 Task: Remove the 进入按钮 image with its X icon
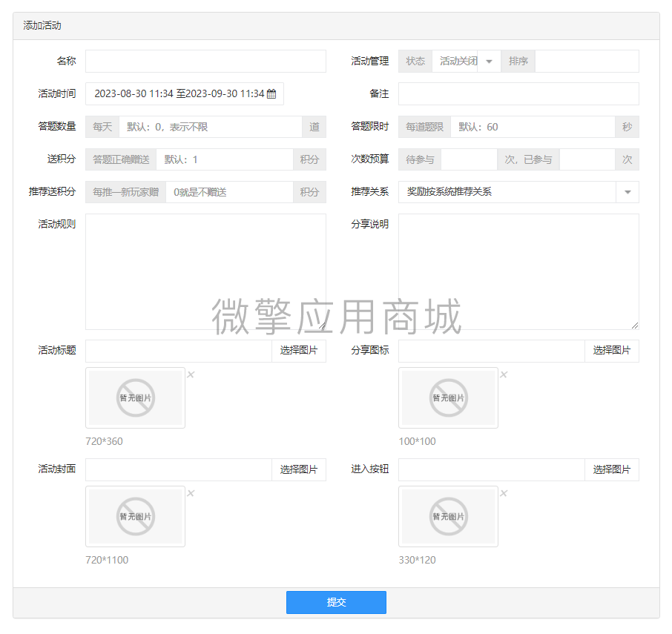coord(504,493)
